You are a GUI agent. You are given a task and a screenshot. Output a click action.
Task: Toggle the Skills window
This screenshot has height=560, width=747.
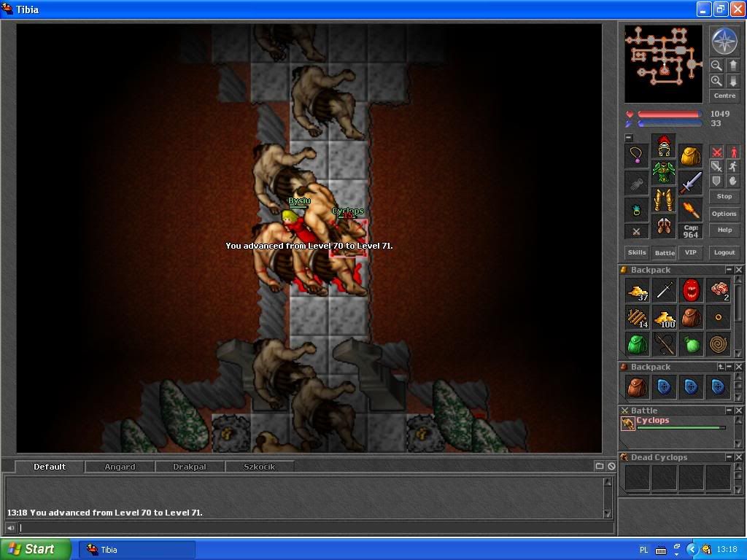636,252
